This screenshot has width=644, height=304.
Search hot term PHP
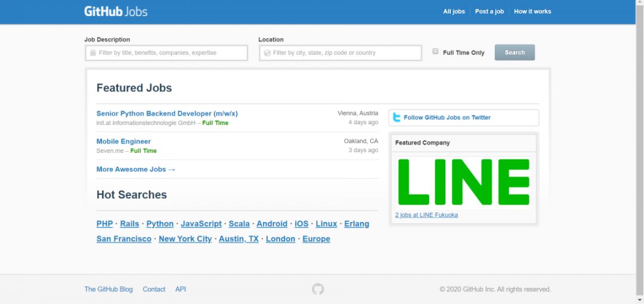[x=105, y=224]
